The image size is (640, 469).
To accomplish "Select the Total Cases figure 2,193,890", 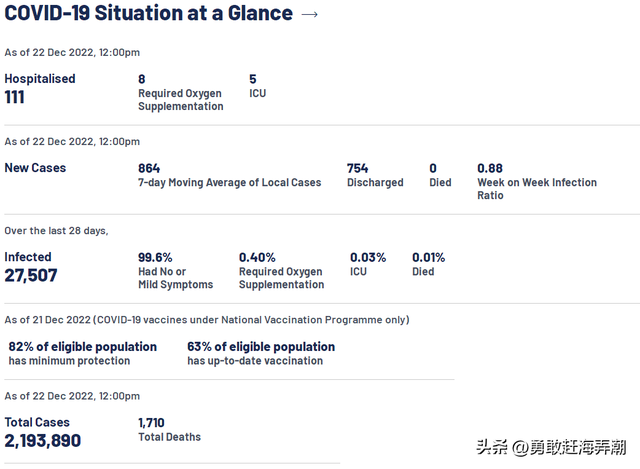I will (x=43, y=440).
